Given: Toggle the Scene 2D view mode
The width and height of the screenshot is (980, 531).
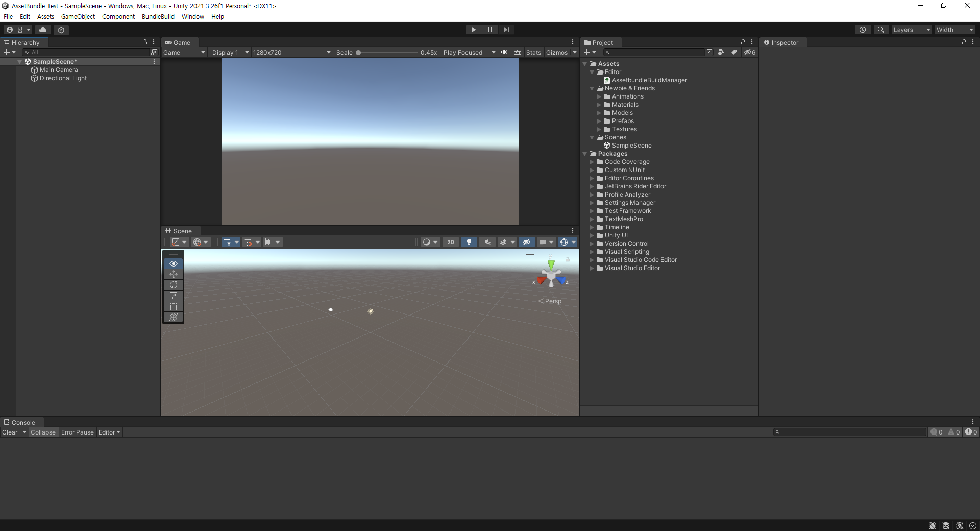Looking at the screenshot, I should pyautogui.click(x=450, y=242).
